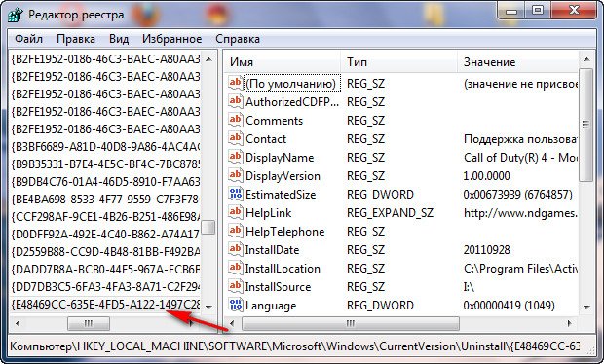Click the '(значение не присвое' value cell
The width and height of the screenshot is (604, 364).
click(521, 83)
